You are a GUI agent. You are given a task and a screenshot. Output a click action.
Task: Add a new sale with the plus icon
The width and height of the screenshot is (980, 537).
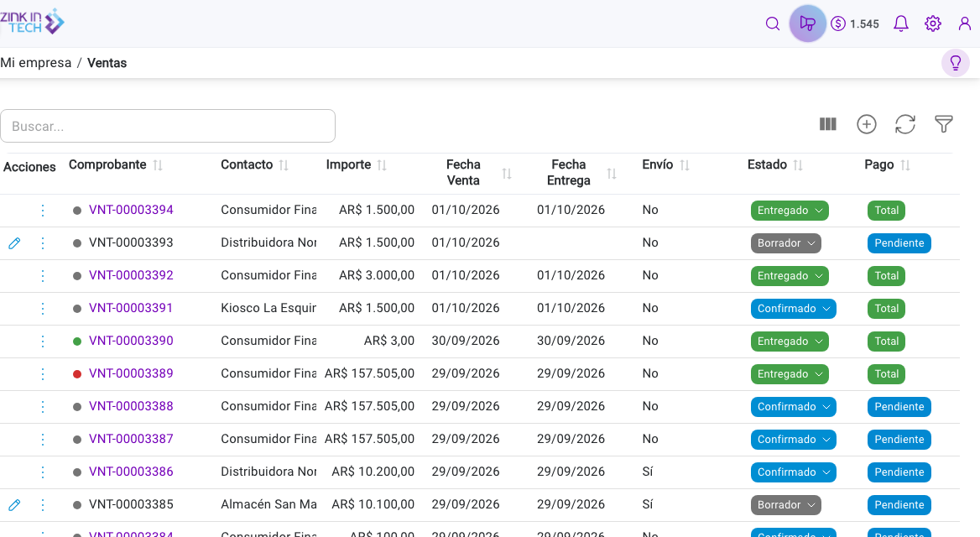click(x=866, y=124)
